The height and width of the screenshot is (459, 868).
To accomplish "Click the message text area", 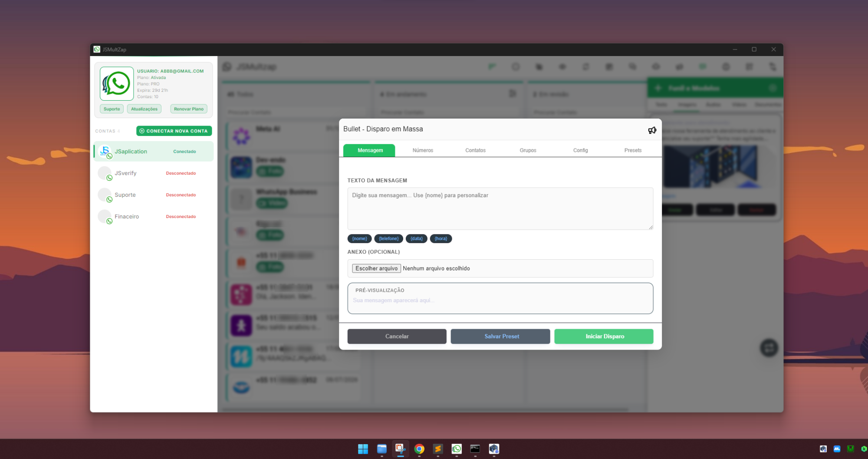I will 500,208.
